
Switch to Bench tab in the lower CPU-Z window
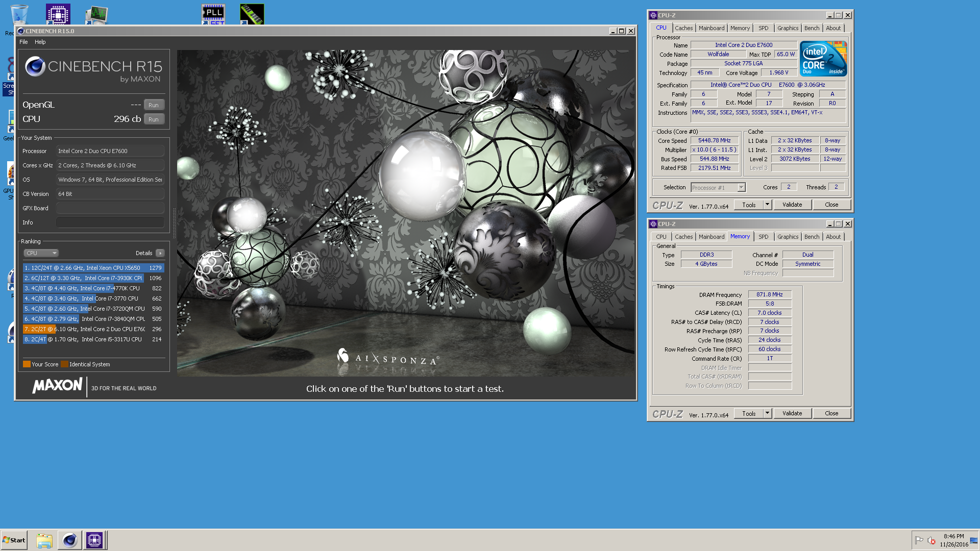click(x=812, y=237)
